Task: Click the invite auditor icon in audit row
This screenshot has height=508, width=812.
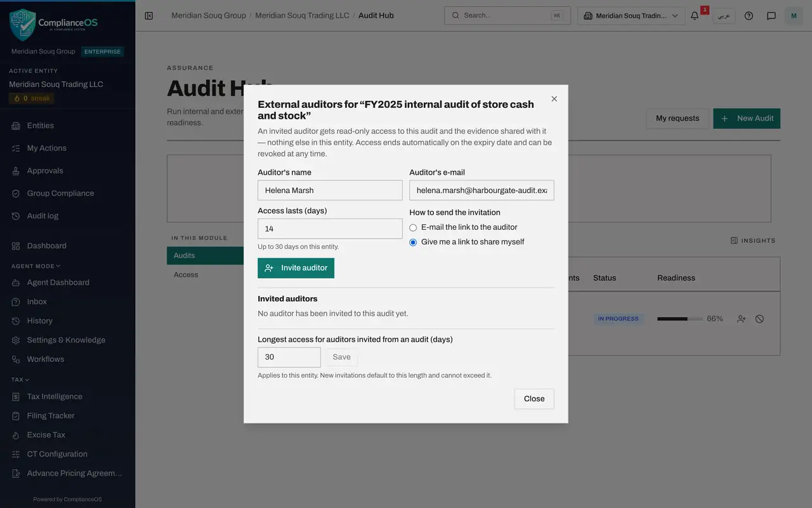Action: [741, 319]
